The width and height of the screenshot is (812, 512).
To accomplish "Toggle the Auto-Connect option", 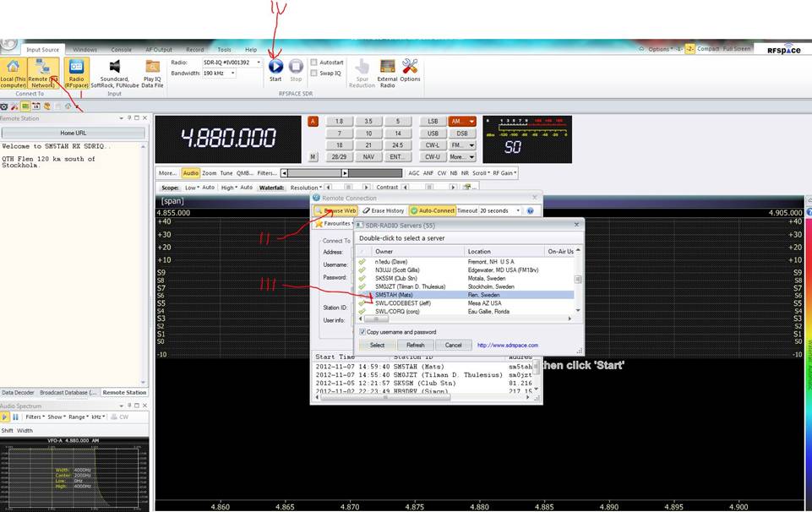I will 433,210.
